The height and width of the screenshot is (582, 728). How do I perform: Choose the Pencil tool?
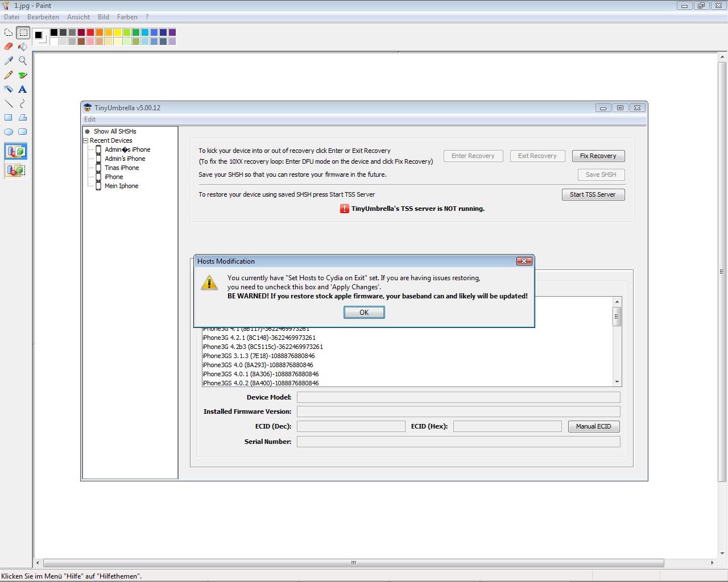[x=9, y=75]
